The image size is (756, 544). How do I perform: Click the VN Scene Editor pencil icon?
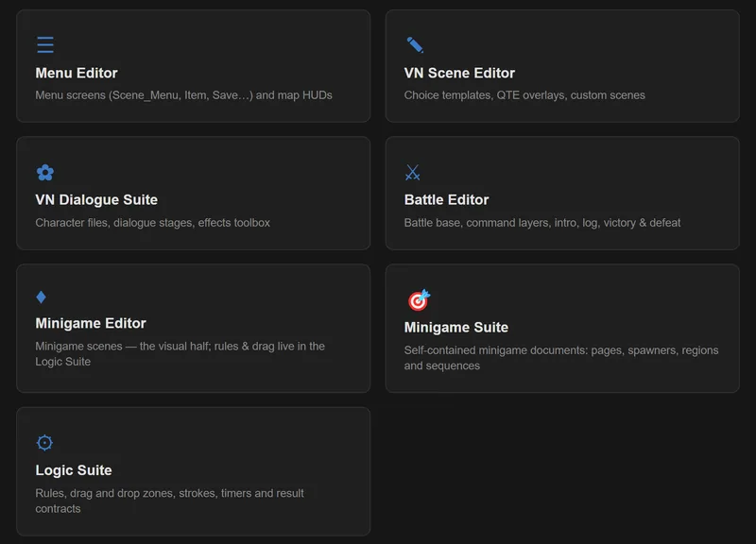(415, 44)
